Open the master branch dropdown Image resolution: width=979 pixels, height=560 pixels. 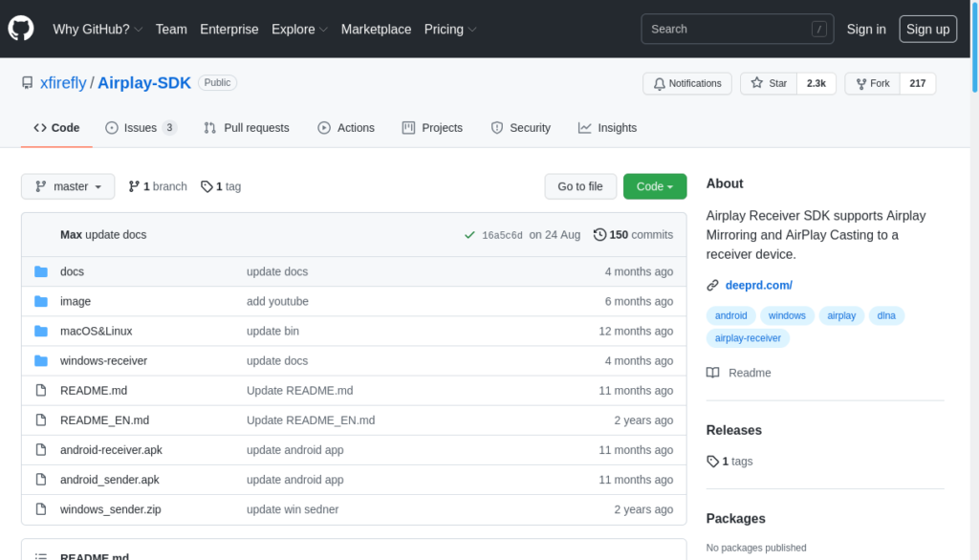point(68,186)
